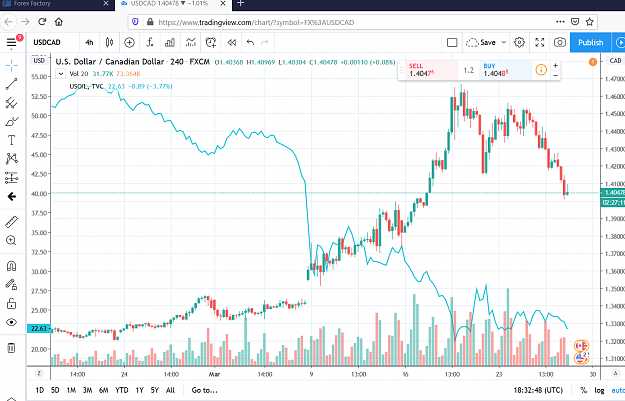Click the back arrow icon in left toolbar
Viewport: 625px width, 401px height.
pyautogui.click(x=12, y=196)
